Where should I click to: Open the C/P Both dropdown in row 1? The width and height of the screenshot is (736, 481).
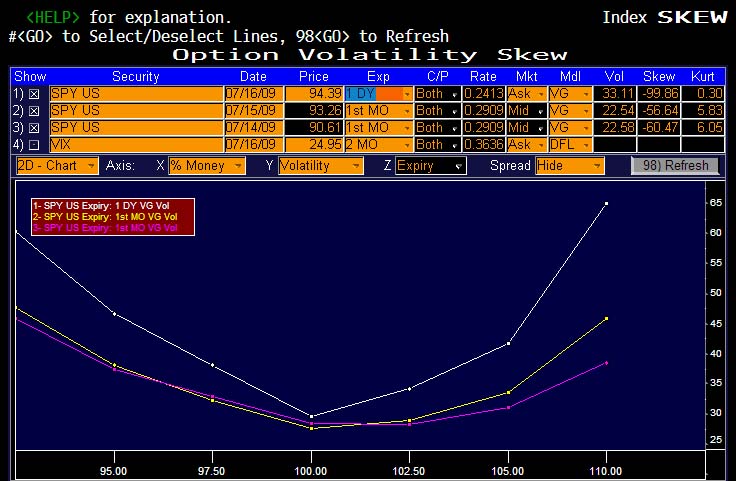[437, 93]
